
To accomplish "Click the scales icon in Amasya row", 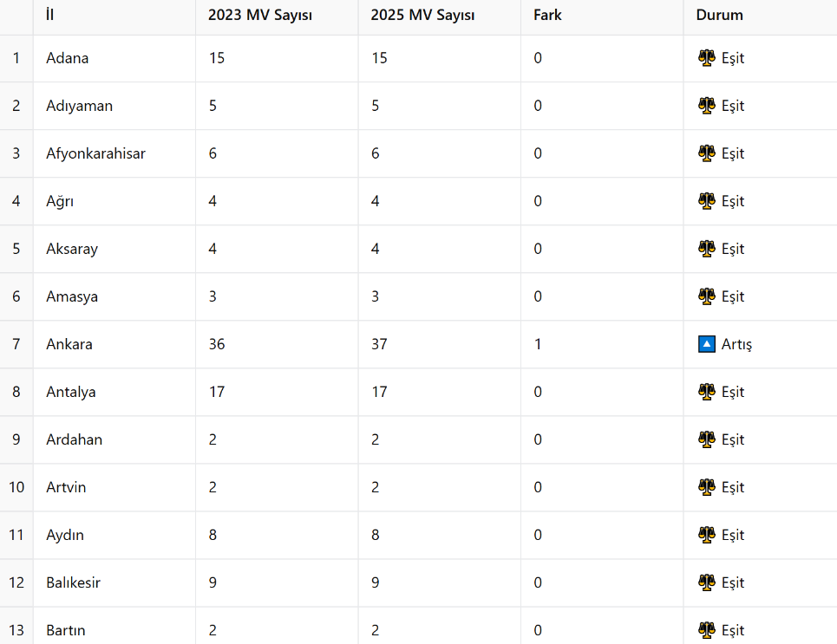I will (x=706, y=296).
